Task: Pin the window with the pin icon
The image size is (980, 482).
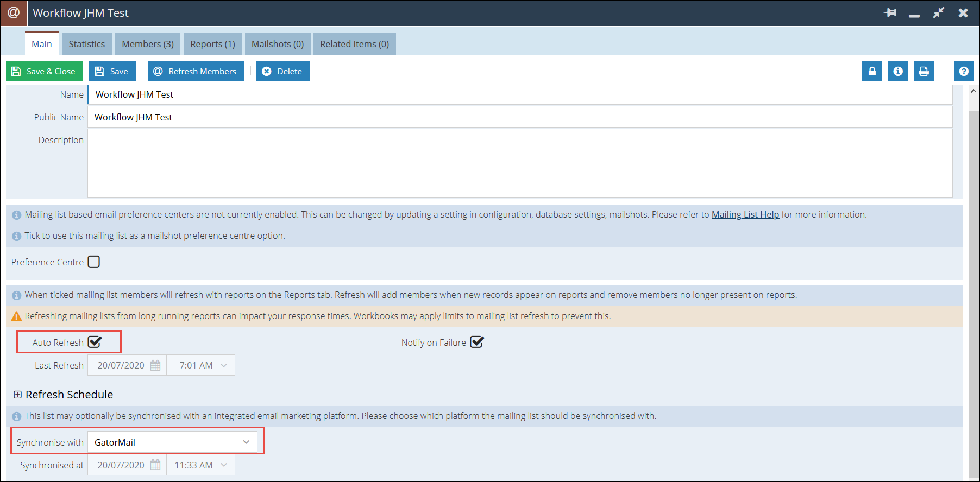Action: pyautogui.click(x=890, y=12)
